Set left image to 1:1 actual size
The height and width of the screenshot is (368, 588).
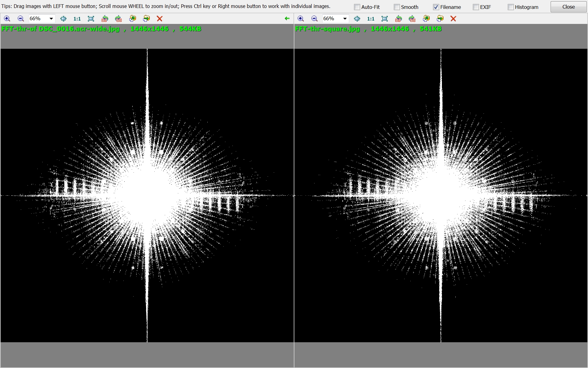pos(77,19)
